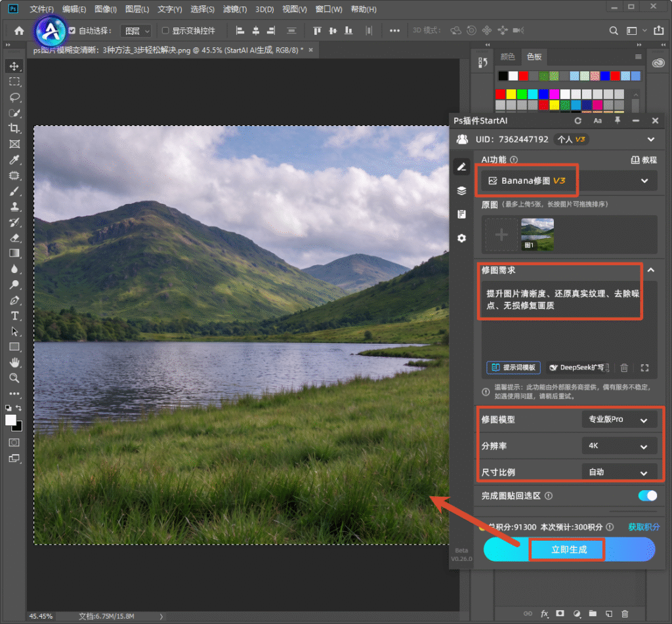Click the delete layer trash icon

pyautogui.click(x=625, y=614)
